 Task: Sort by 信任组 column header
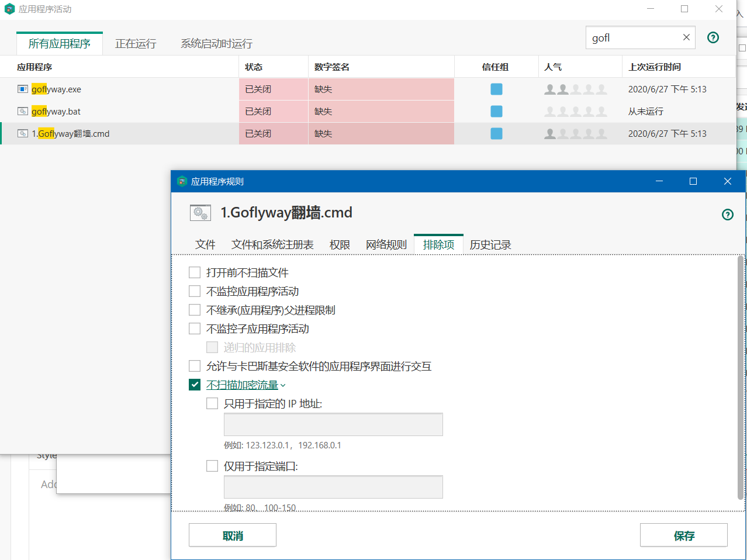(x=495, y=67)
